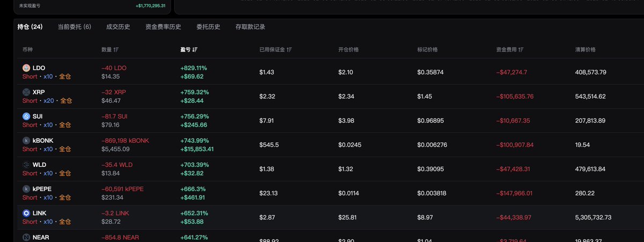644x242 pixels.
Task: Click XRP x20 leverage label
Action: [x=49, y=101]
